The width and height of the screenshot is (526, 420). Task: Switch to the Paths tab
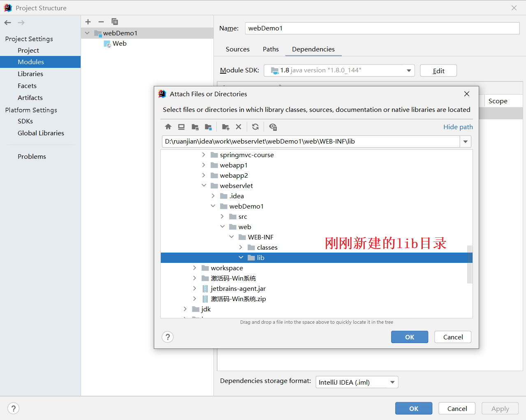pos(271,49)
